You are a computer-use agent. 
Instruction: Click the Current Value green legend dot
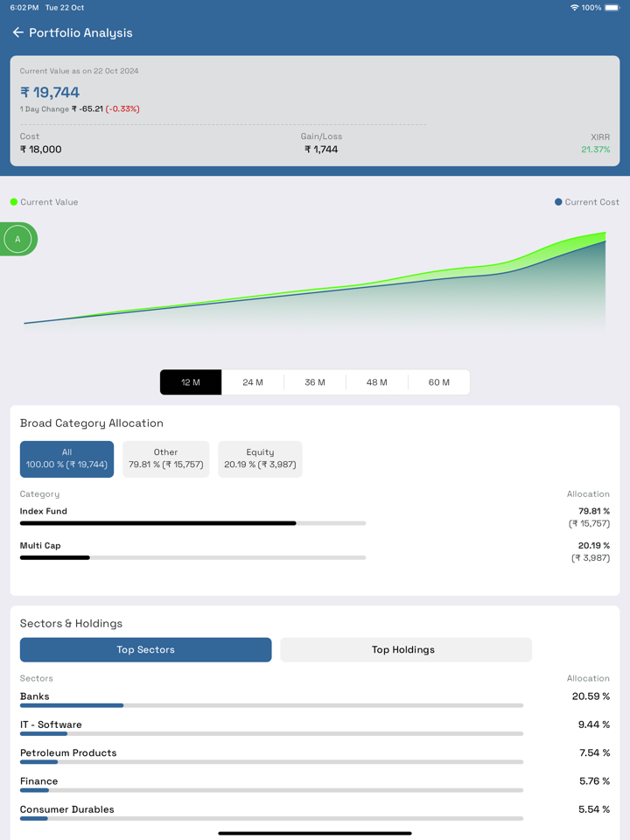pyautogui.click(x=14, y=202)
